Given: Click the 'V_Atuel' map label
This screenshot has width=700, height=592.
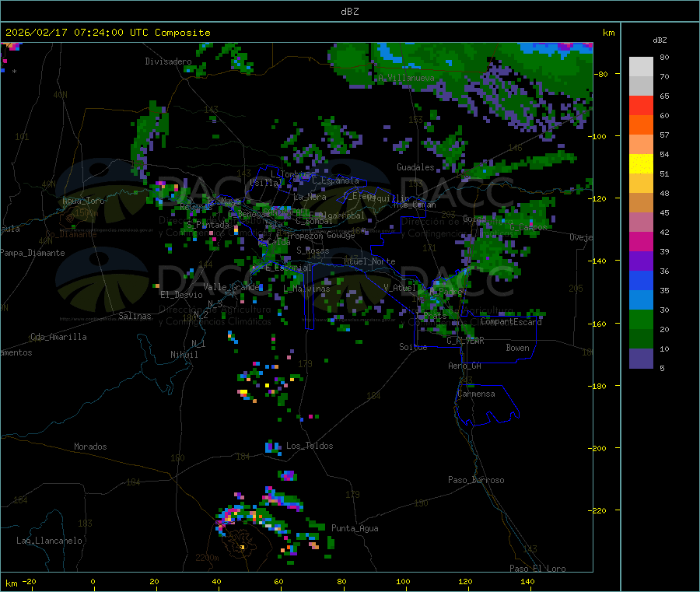Looking at the screenshot, I should [400, 288].
